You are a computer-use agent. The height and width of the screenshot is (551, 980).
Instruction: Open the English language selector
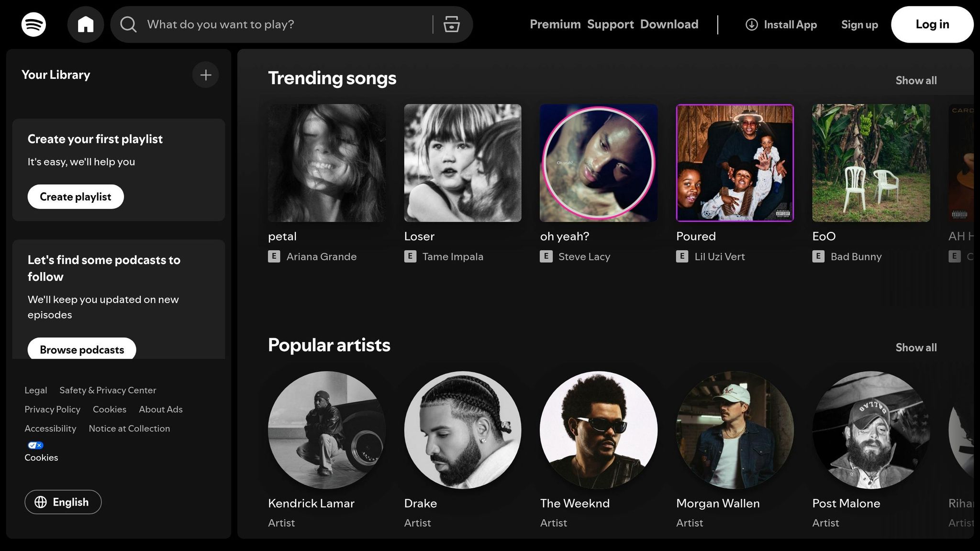[63, 502]
